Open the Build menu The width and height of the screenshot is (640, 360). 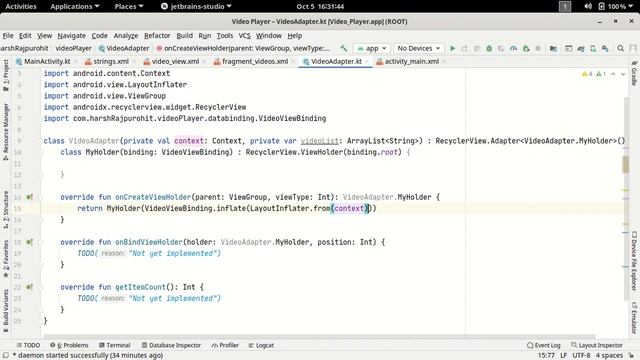coord(184,36)
